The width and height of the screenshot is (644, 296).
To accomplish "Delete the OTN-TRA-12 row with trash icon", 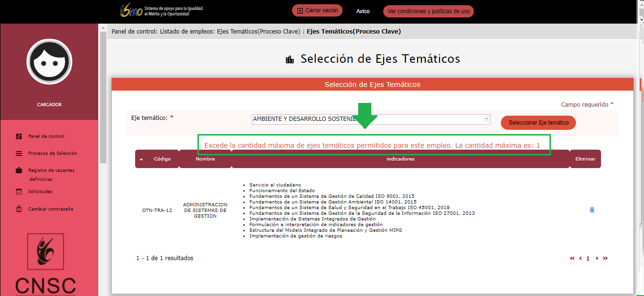I will coord(592,210).
